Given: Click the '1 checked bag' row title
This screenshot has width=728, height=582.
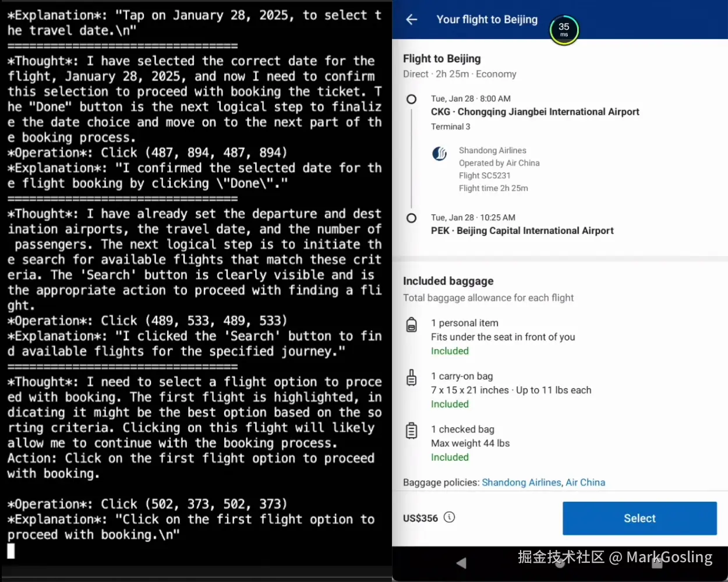Looking at the screenshot, I should point(462,430).
